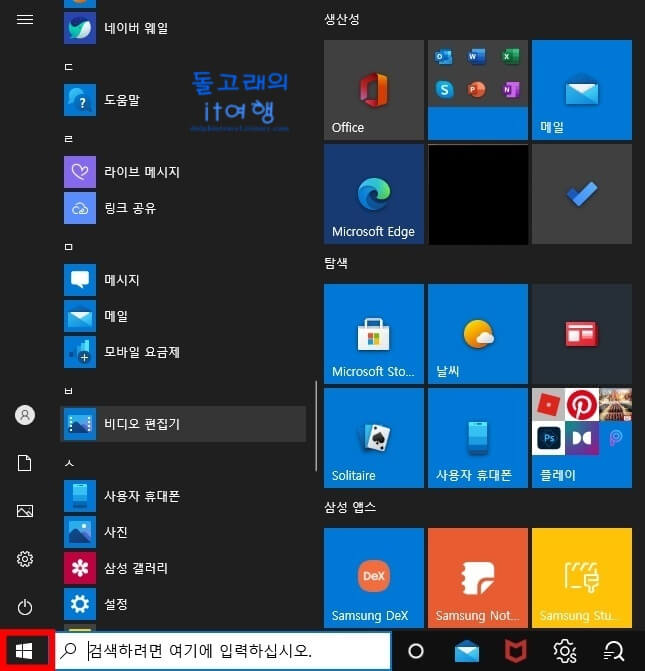645x671 pixels.
Task: Open 설정 in the app list
Action: pyautogui.click(x=184, y=604)
